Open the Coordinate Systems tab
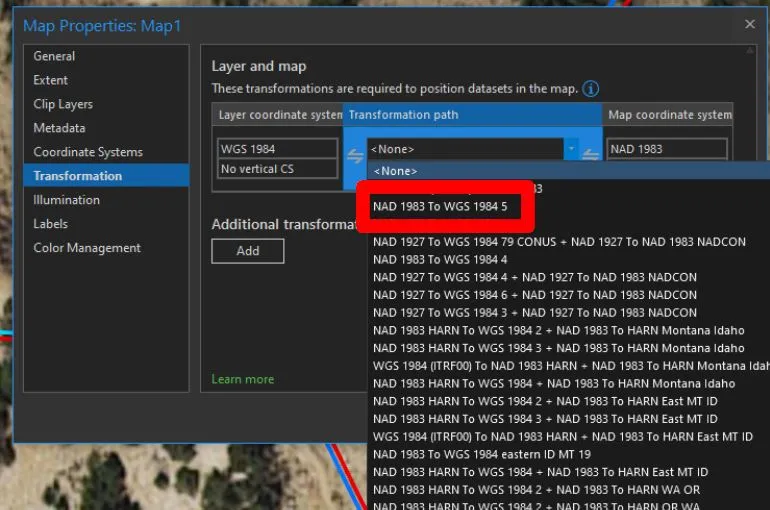Image resolution: width=770 pixels, height=510 pixels. tap(88, 152)
